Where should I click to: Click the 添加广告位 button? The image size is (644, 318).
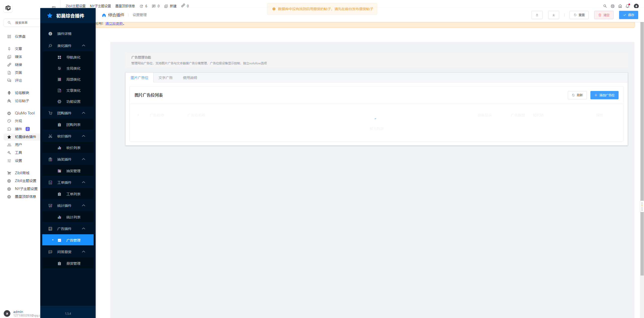[x=604, y=95]
